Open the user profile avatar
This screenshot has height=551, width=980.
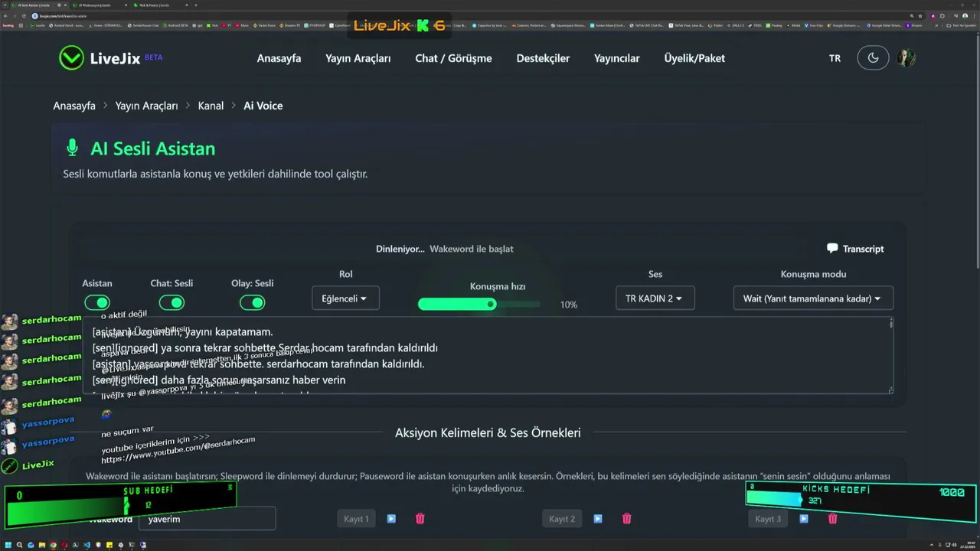tap(906, 58)
